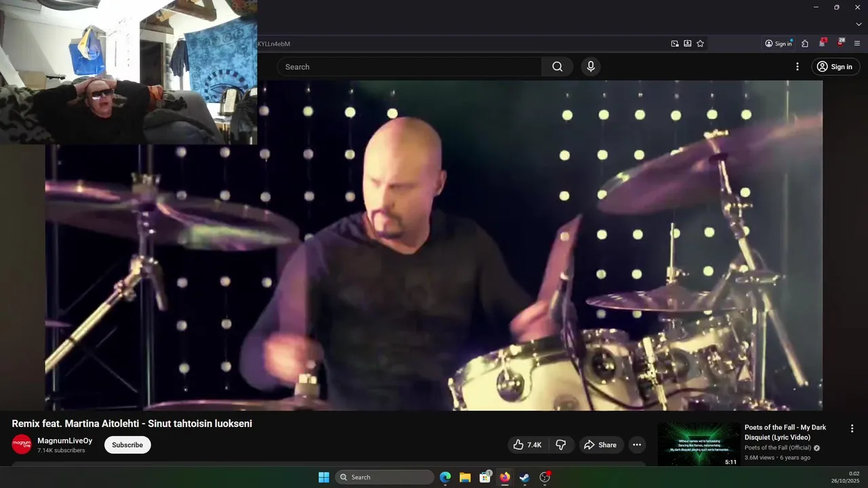Expand the list-all-tabs chevron
This screenshot has width=868, height=488.
(x=859, y=24)
